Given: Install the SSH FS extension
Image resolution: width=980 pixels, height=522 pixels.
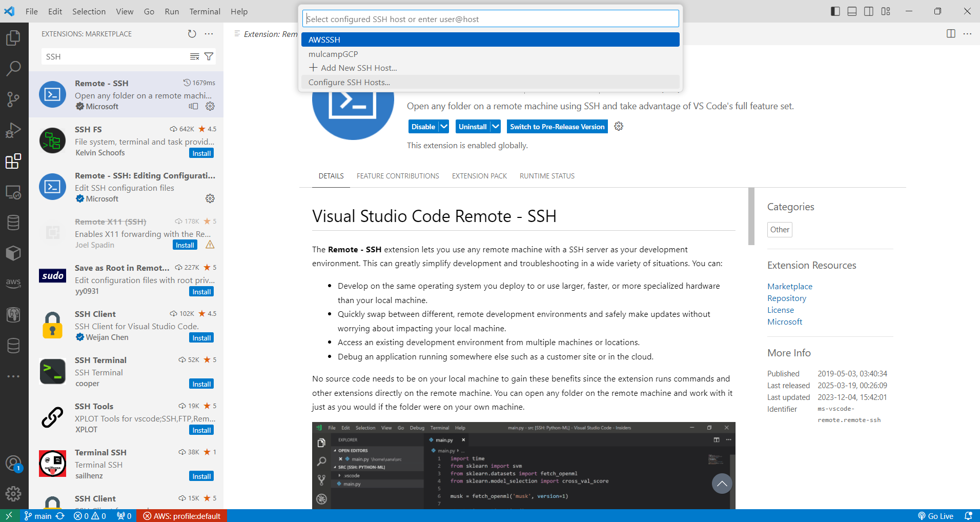Looking at the screenshot, I should (x=201, y=153).
